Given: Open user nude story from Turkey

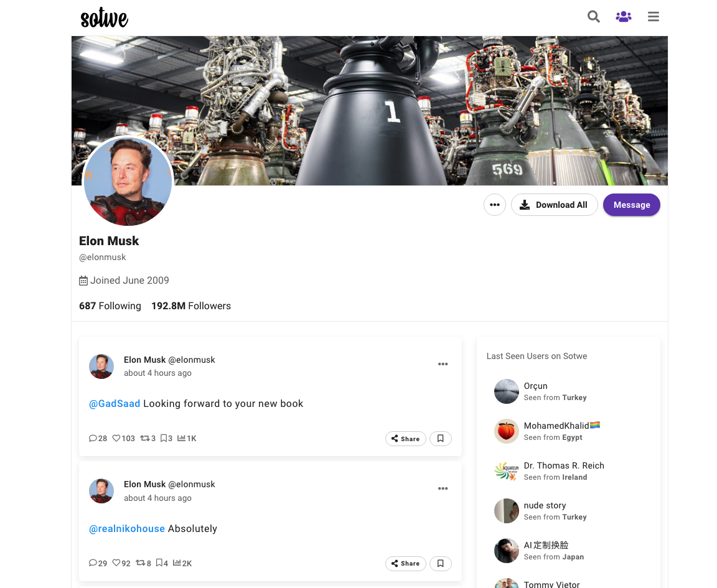Looking at the screenshot, I should (545, 505).
